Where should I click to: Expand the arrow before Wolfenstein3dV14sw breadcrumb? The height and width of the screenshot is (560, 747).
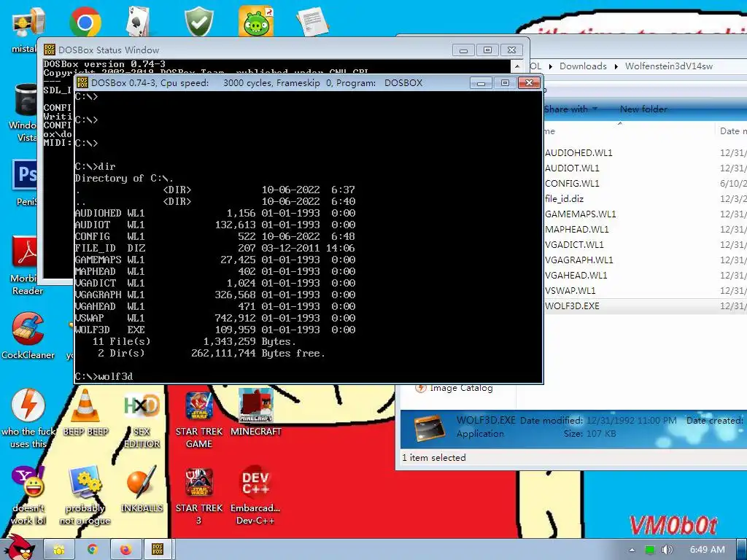click(616, 66)
